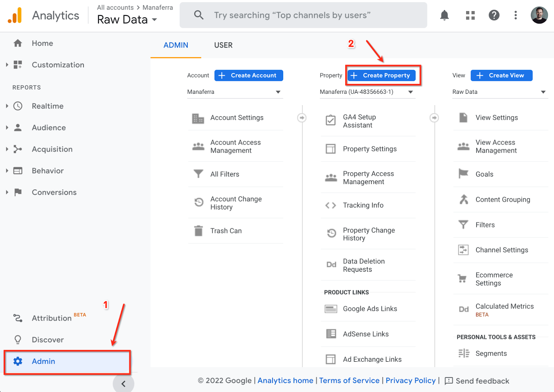
Task: Open the help question mark icon
Action: tap(494, 15)
